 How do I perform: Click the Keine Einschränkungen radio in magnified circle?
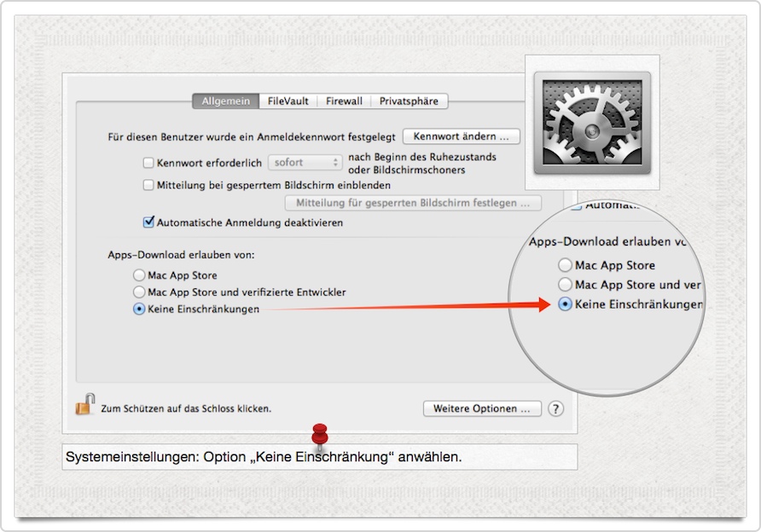pos(565,304)
